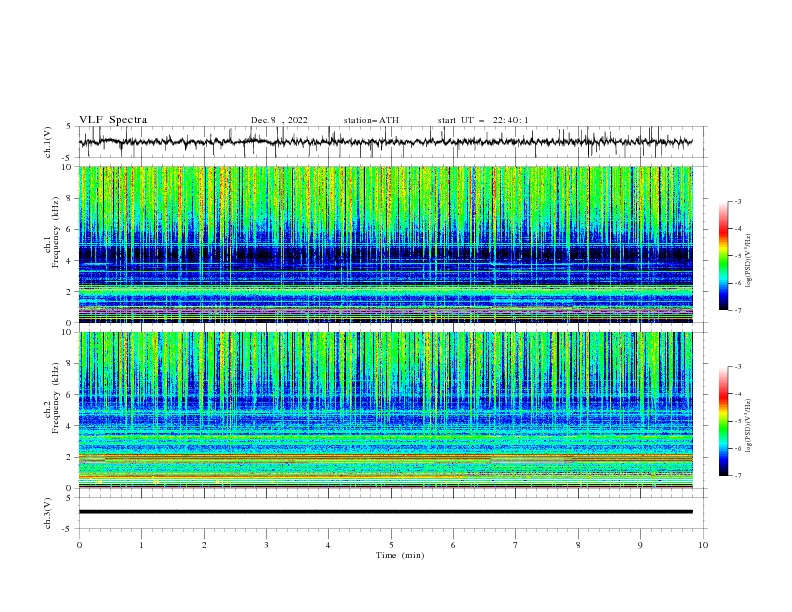This screenshot has width=792, height=612.
Task: Click the date text "Dec. 8, 2022"
Action: click(279, 120)
